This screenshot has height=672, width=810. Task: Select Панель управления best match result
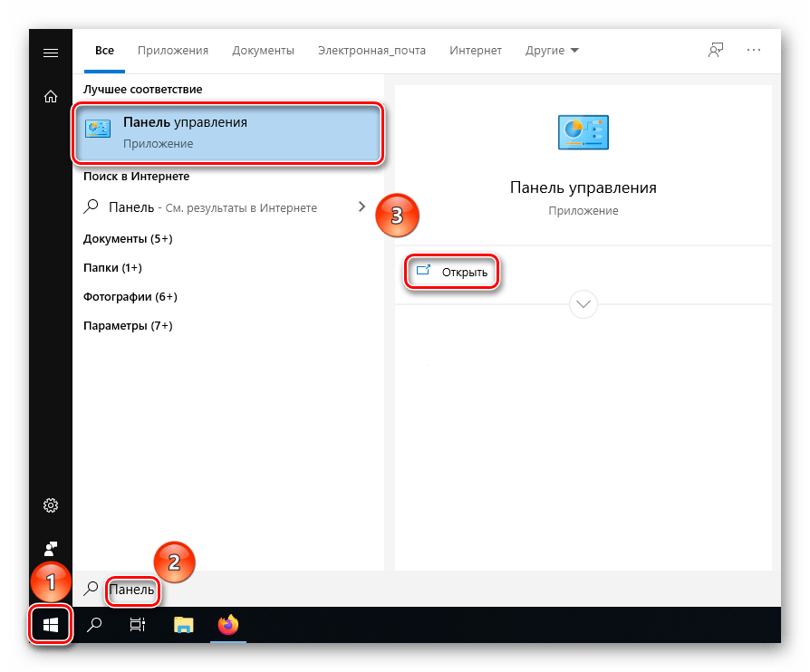point(227,132)
